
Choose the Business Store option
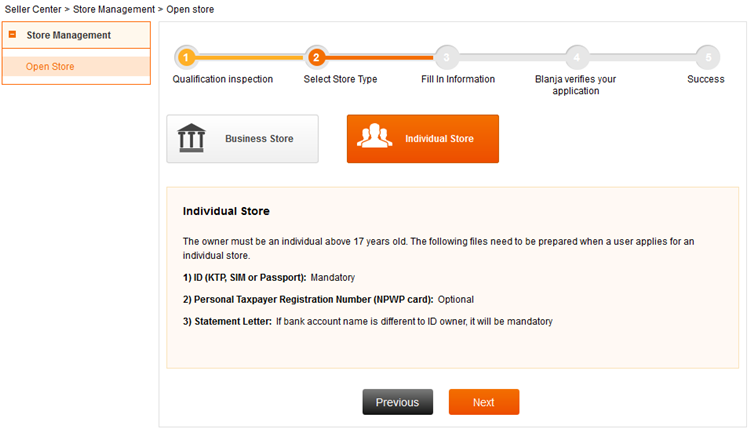(243, 139)
